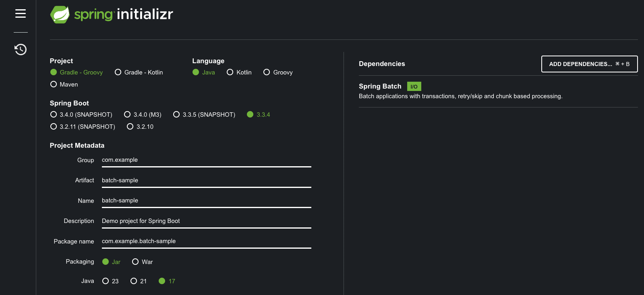Choose Kotlin as the language
The height and width of the screenshot is (295, 644).
pyautogui.click(x=239, y=72)
